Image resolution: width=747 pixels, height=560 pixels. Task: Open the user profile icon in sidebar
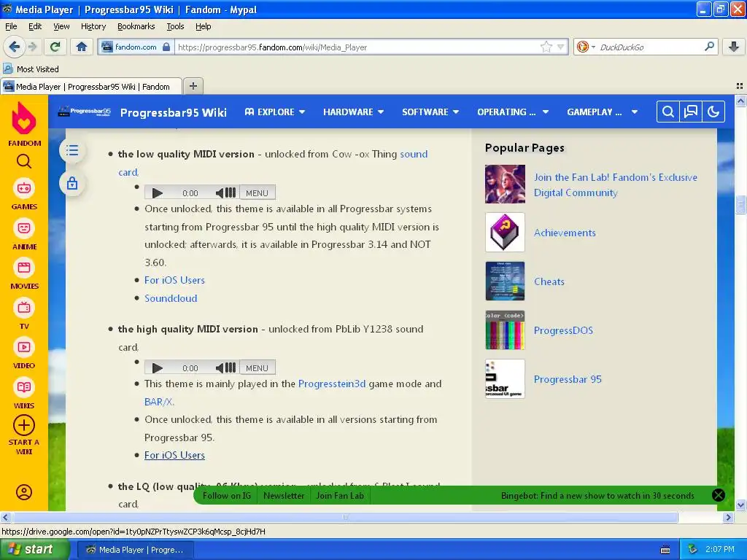click(24, 492)
